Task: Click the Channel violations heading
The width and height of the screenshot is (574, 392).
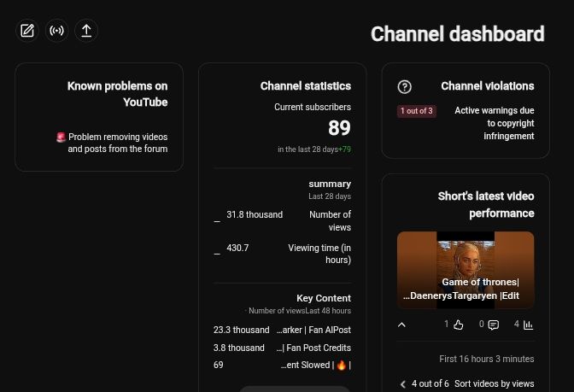Action: [487, 86]
